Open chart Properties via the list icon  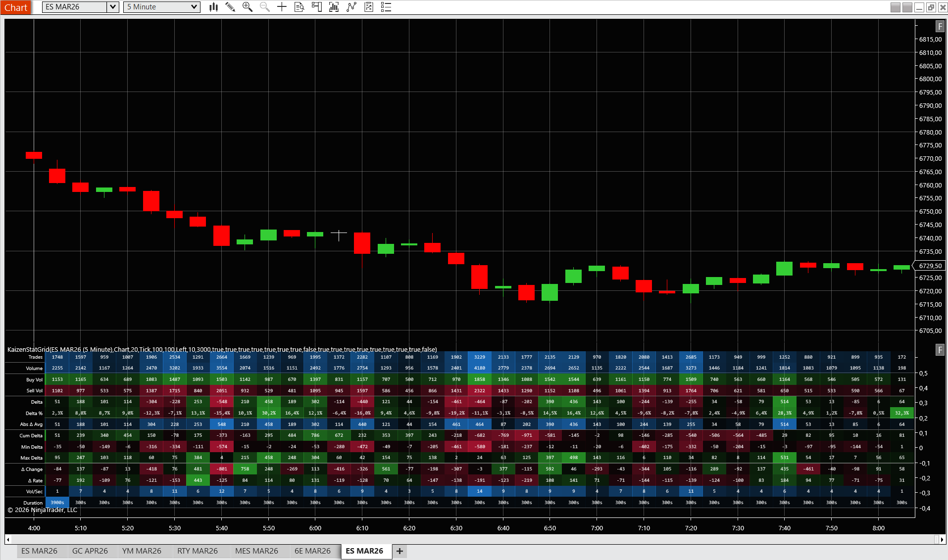[x=386, y=7]
